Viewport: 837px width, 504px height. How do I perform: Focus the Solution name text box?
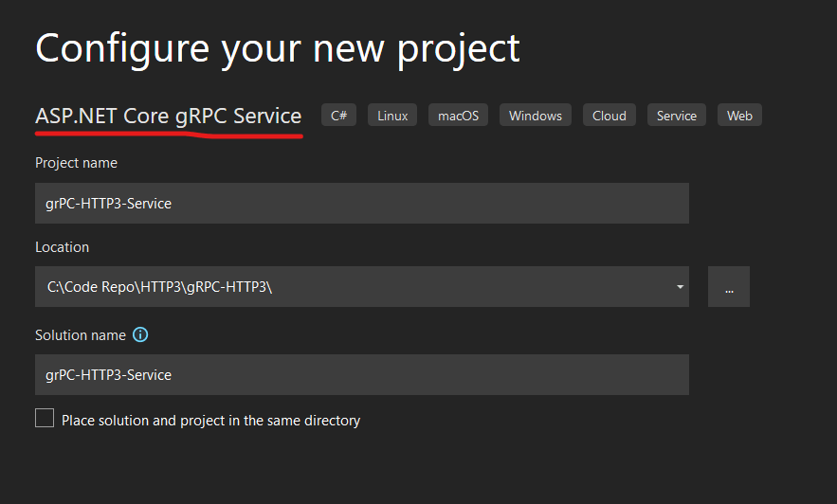[361, 375]
